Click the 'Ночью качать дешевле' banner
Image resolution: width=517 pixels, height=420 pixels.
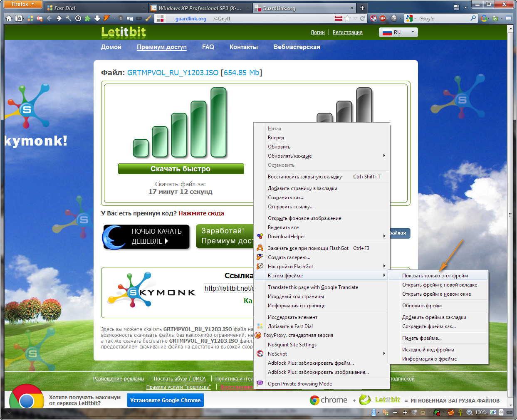[146, 237]
